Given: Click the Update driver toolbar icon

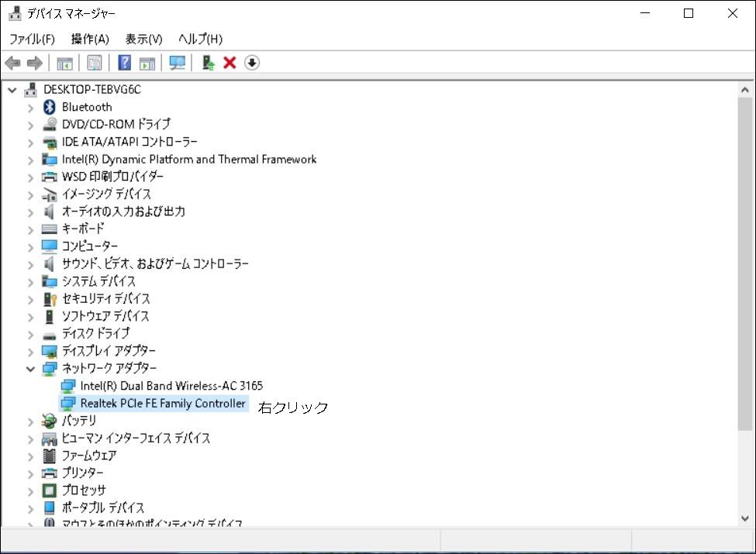Looking at the screenshot, I should [208, 63].
